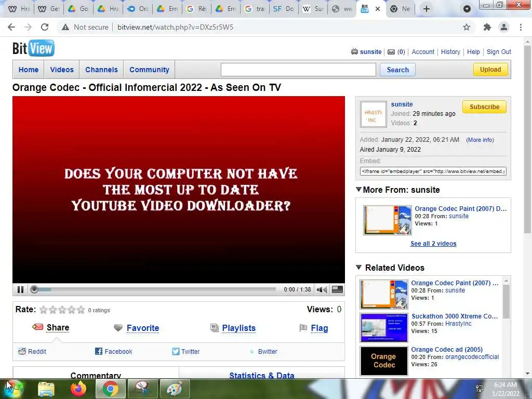
Task: Select the embed iframe code field
Action: (x=433, y=171)
